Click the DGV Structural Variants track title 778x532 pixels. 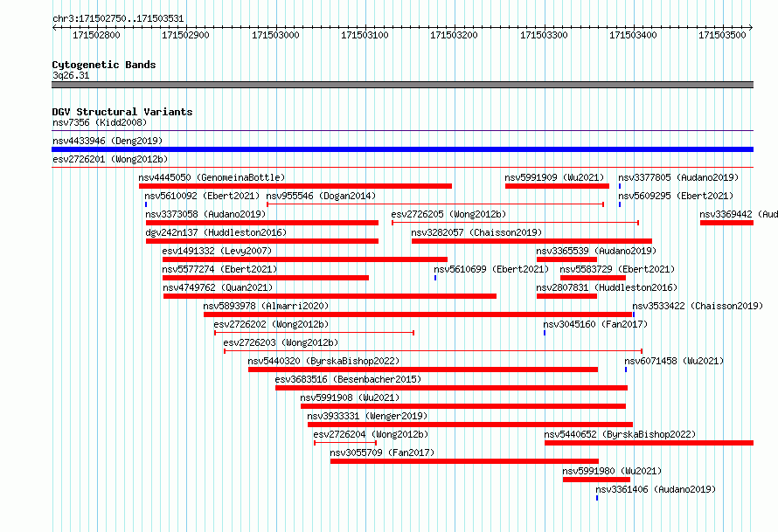coord(122,112)
